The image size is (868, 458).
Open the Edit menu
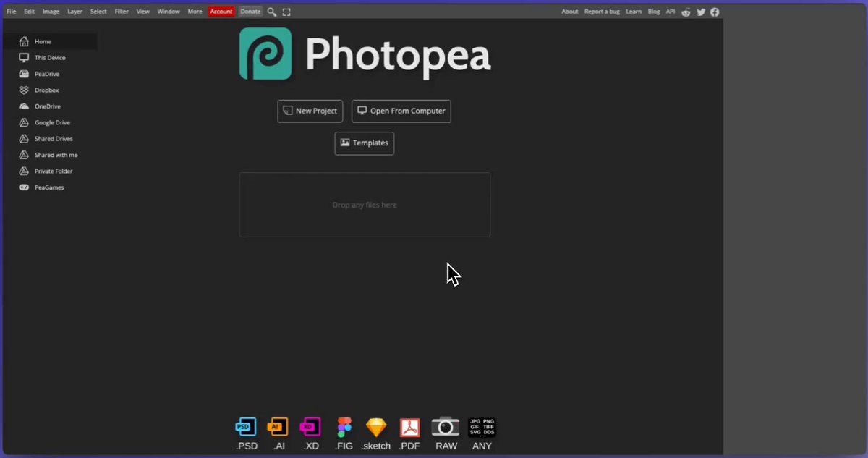[29, 12]
